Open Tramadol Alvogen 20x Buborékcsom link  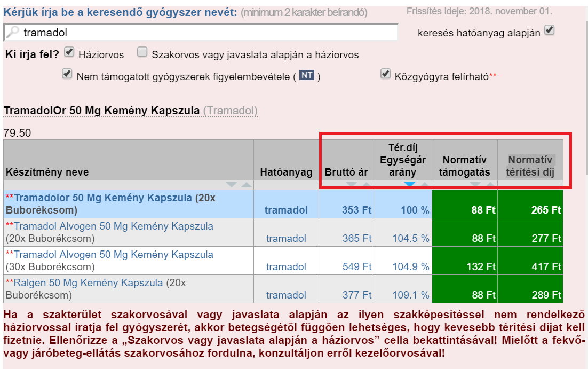click(x=113, y=226)
